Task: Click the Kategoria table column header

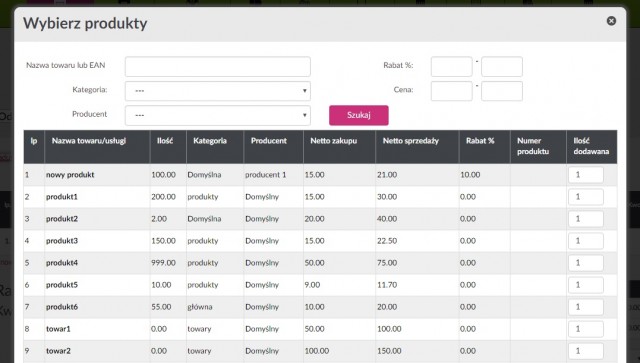Action: [x=210, y=141]
